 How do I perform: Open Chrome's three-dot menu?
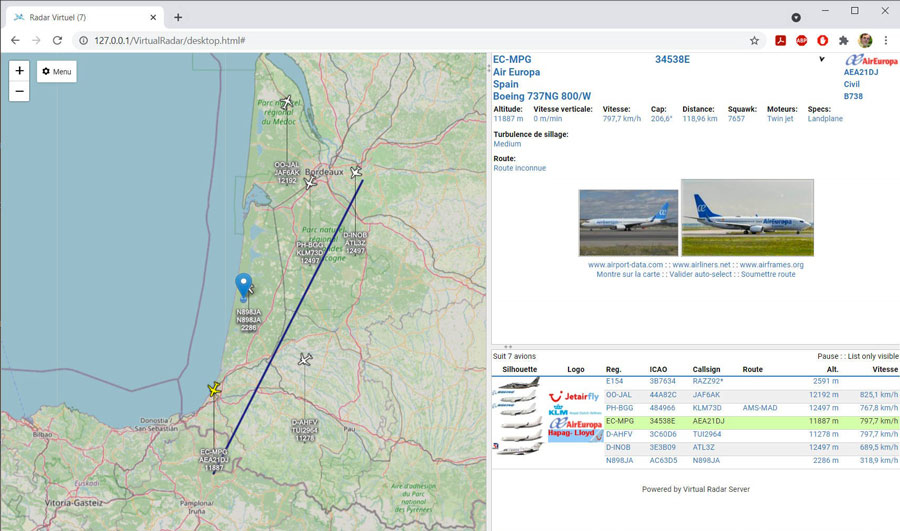(x=886, y=40)
